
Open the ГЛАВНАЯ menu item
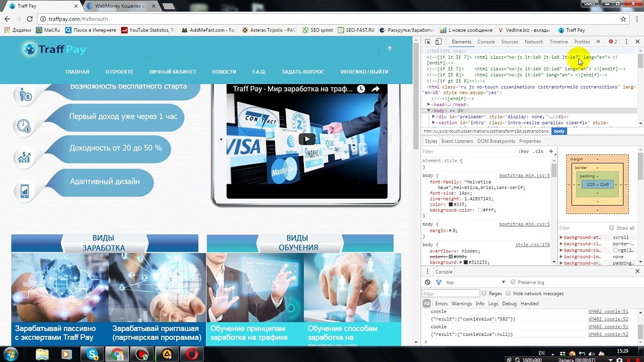coord(77,72)
